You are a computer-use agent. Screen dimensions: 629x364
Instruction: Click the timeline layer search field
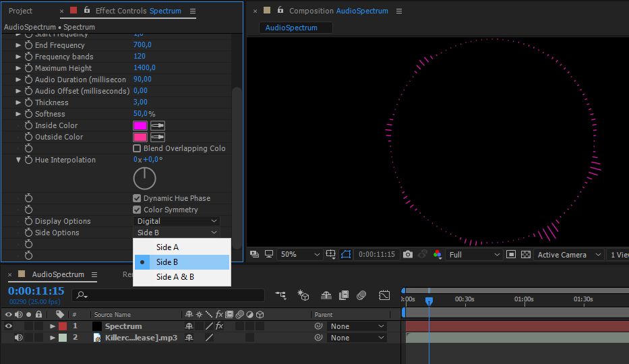[x=169, y=295]
